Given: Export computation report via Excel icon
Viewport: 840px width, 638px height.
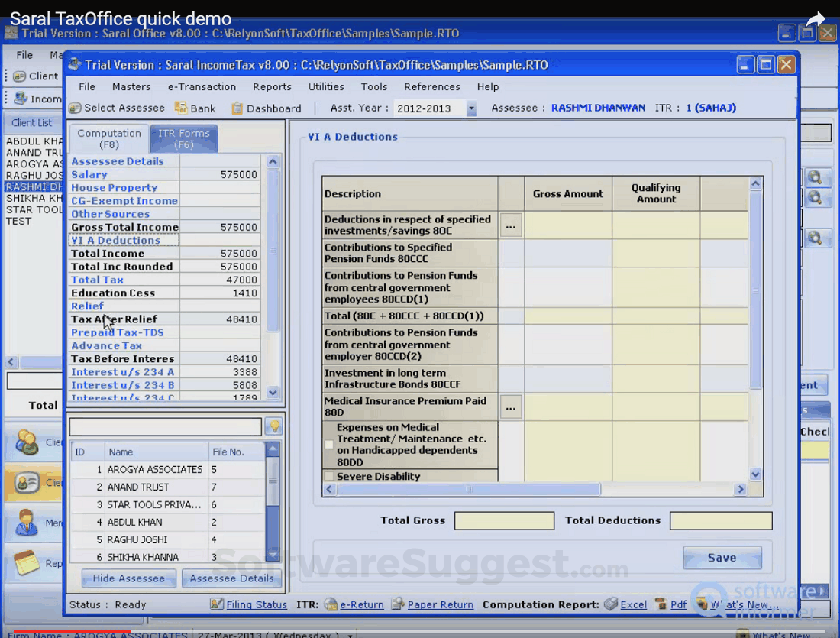Looking at the screenshot, I should pyautogui.click(x=611, y=604).
